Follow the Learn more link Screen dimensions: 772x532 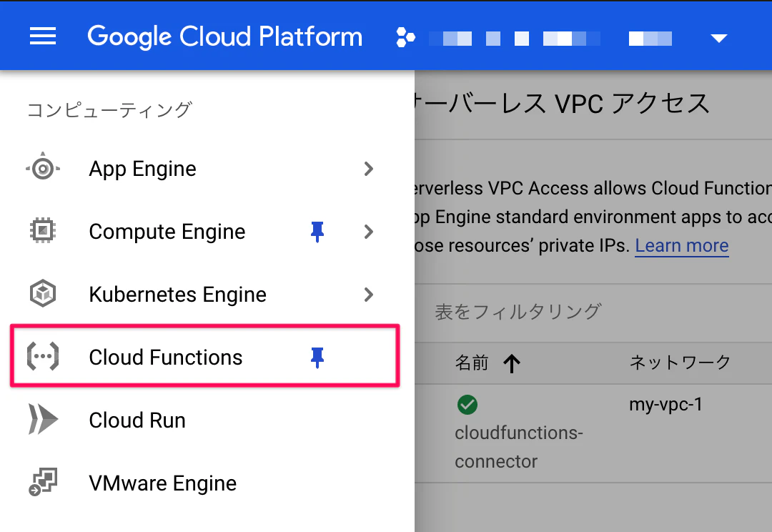(682, 245)
